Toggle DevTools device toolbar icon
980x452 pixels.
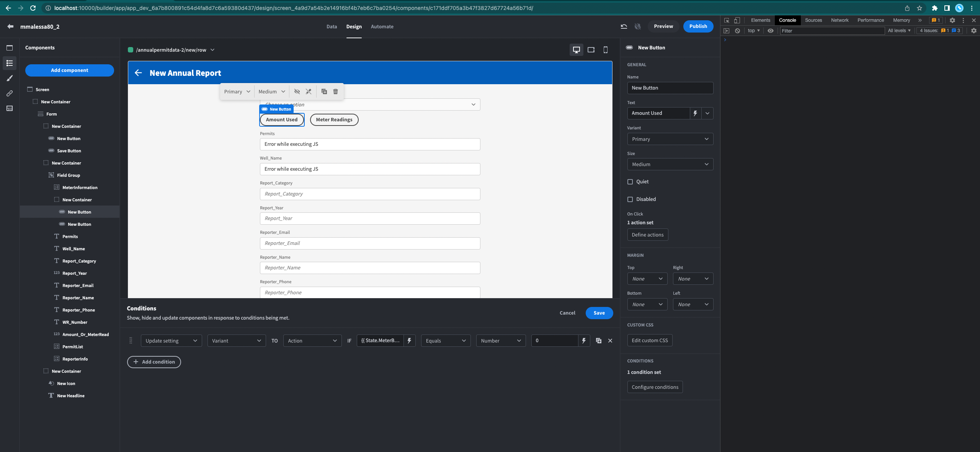[737, 20]
